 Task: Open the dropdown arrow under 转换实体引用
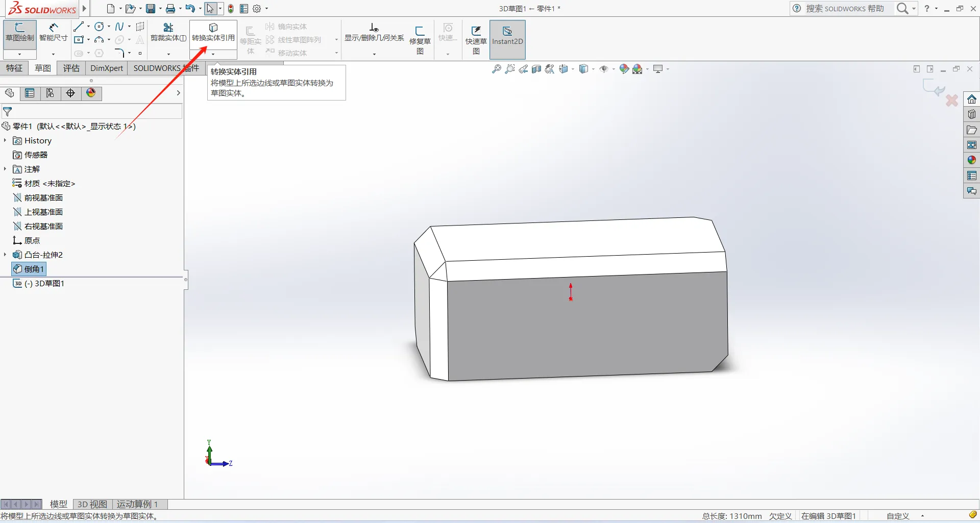click(x=213, y=54)
